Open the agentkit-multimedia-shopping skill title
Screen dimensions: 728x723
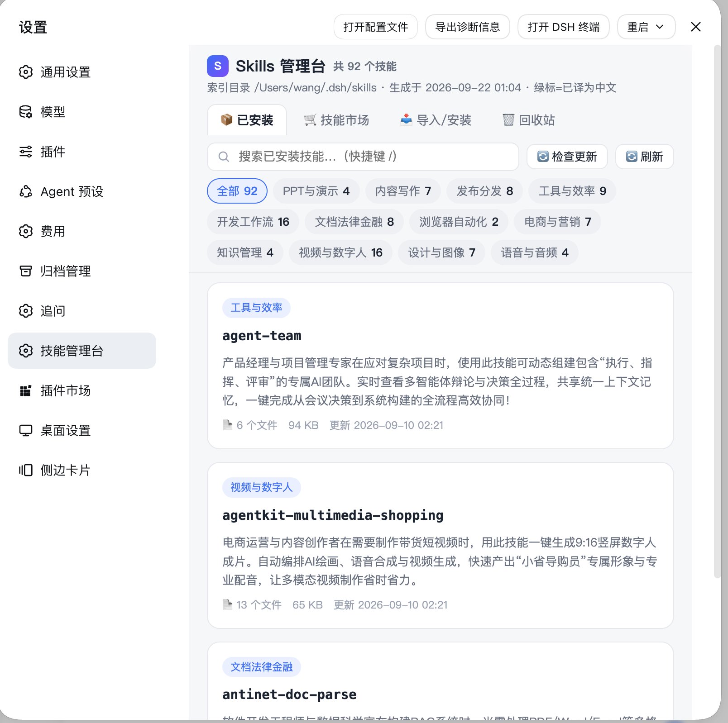(333, 515)
